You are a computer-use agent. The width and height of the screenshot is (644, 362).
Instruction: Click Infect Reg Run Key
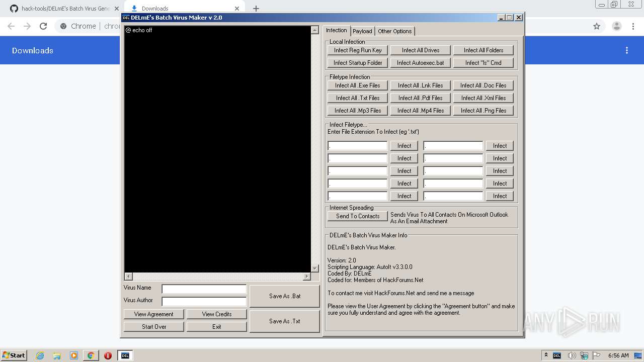(x=358, y=50)
